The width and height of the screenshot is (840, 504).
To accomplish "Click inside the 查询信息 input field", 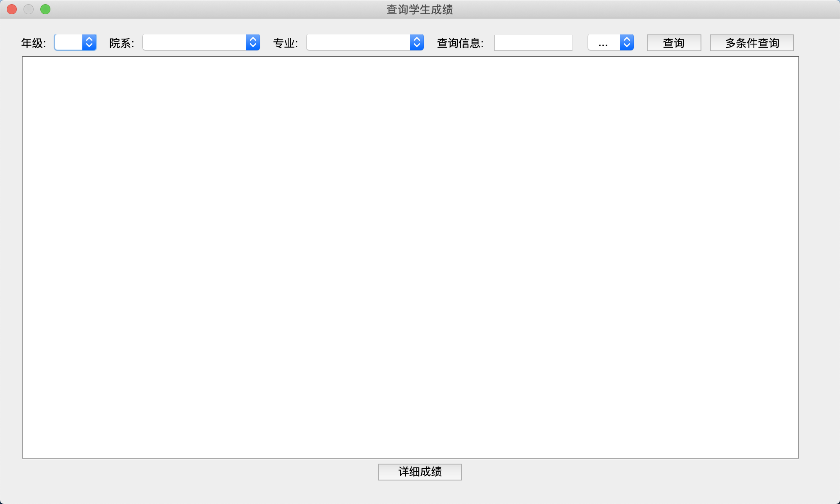I will pyautogui.click(x=533, y=42).
